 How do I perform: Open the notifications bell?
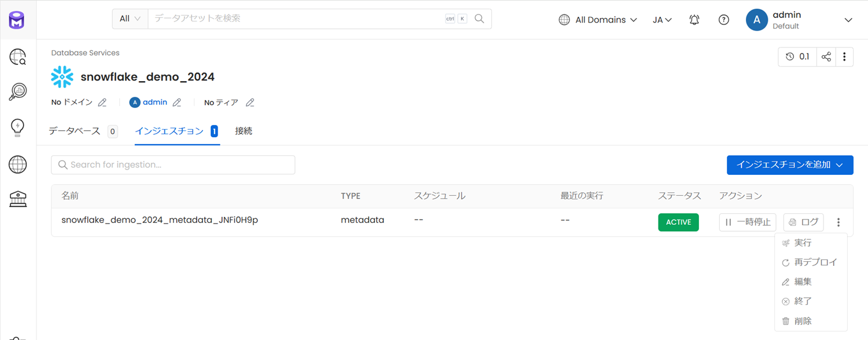(694, 20)
